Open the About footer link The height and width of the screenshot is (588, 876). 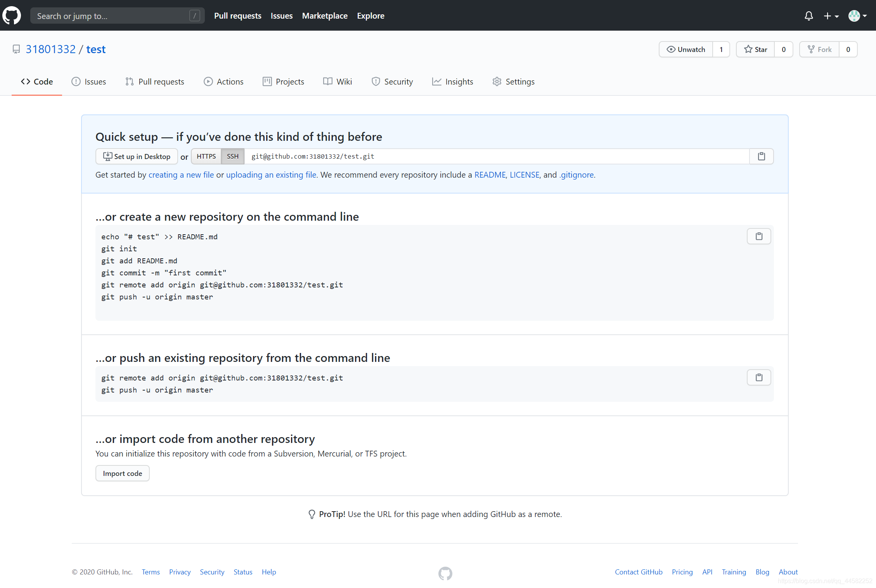point(788,572)
